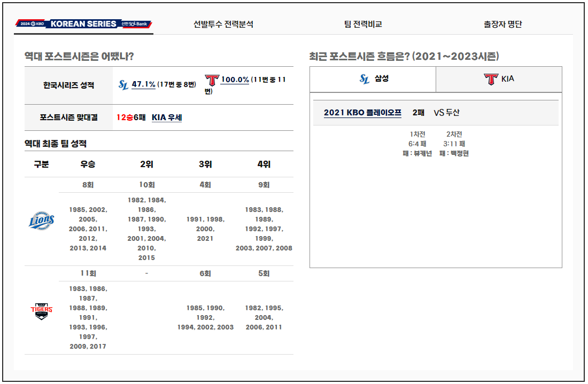
Task: Click Lions 8회 championship count
Action: point(88,185)
